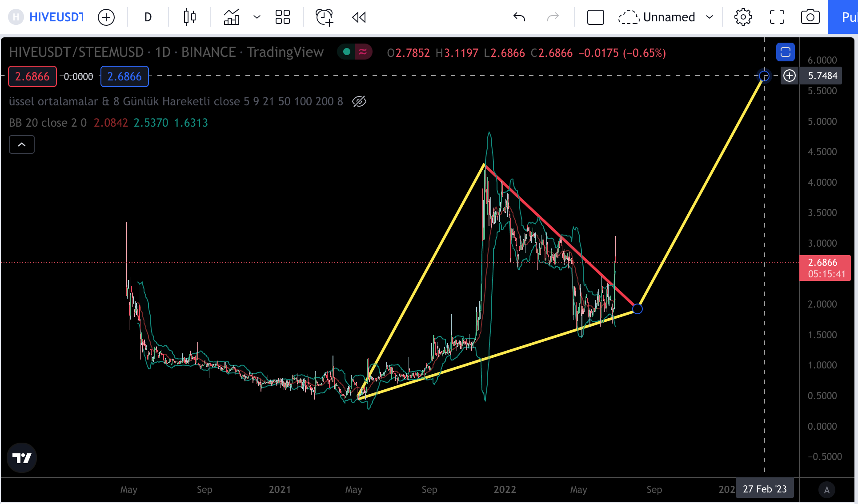This screenshot has width=858, height=504.
Task: Click the 0.0000 spread value
Action: (x=79, y=77)
